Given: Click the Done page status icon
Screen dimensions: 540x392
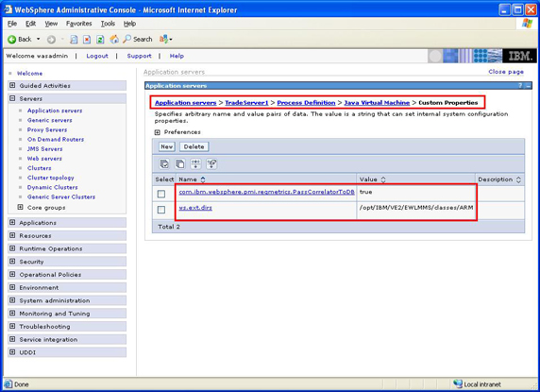Looking at the screenshot, I should coord(8,384).
